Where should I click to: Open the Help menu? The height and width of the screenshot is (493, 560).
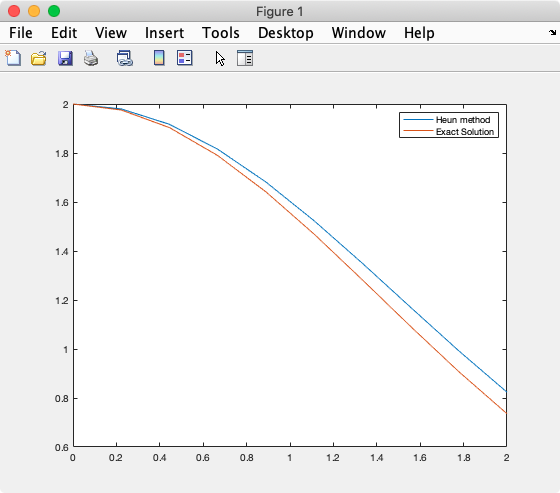tap(419, 33)
